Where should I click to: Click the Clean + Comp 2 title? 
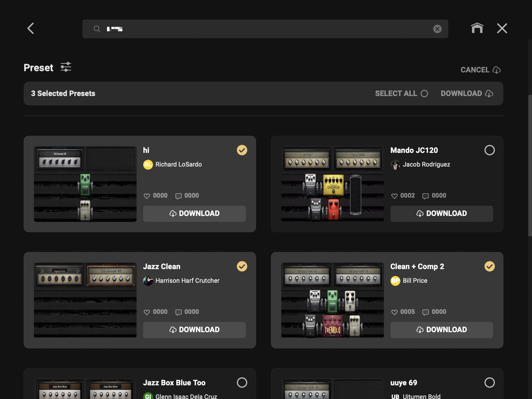417,267
